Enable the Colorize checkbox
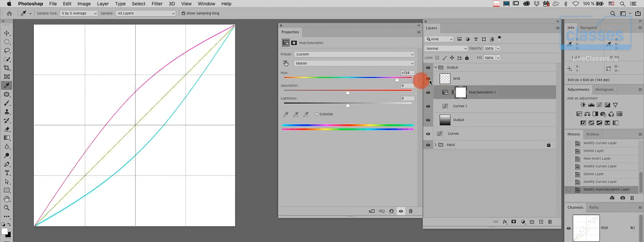 (x=317, y=114)
